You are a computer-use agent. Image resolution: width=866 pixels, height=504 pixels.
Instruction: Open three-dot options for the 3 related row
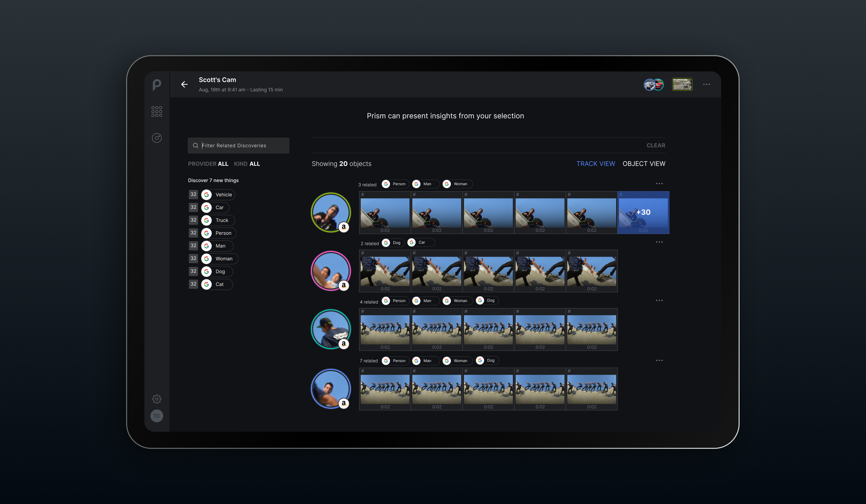pyautogui.click(x=659, y=184)
